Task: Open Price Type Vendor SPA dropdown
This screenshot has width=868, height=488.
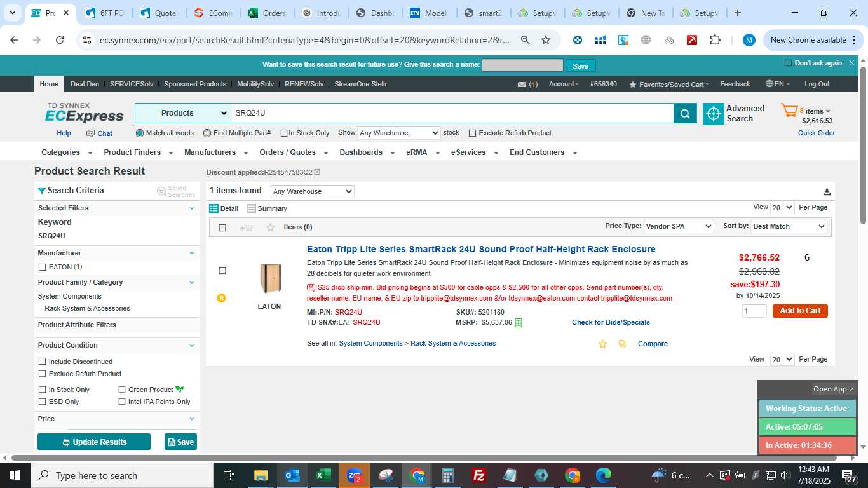Action: point(678,227)
